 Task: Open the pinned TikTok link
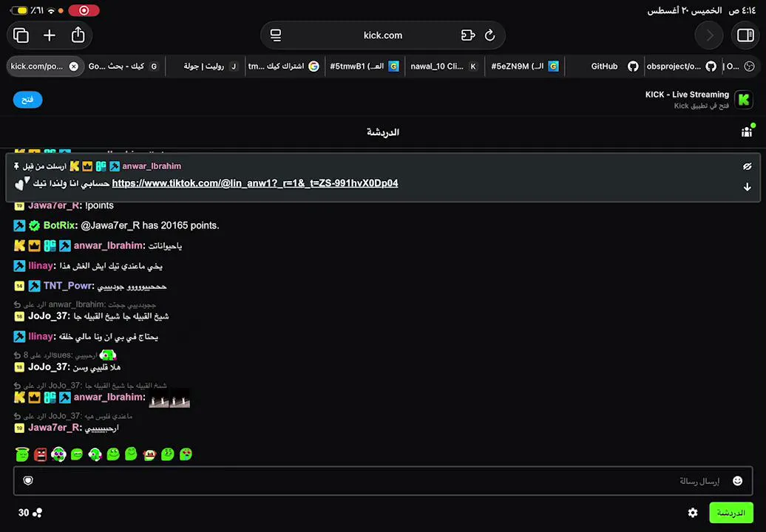[255, 183]
